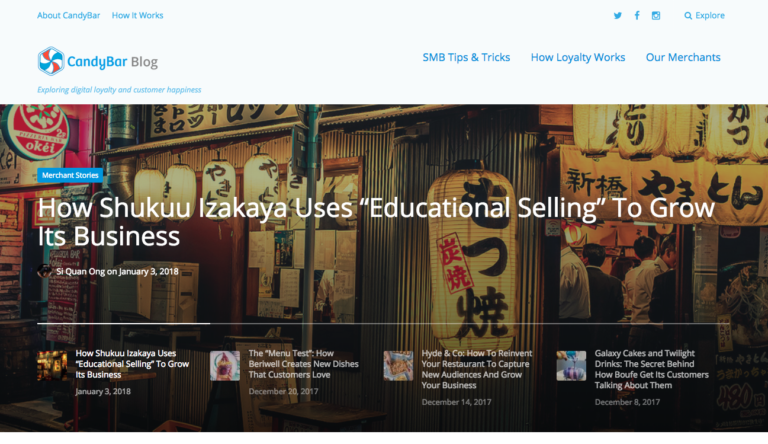The image size is (768, 444).
Task: Go to How Loyalty Works section
Action: 578,57
